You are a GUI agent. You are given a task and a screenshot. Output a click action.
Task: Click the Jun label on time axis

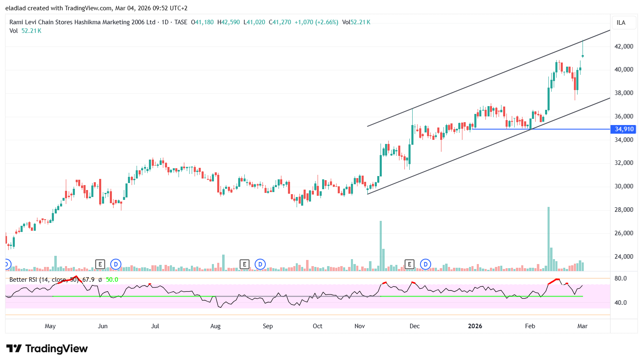coord(103,326)
